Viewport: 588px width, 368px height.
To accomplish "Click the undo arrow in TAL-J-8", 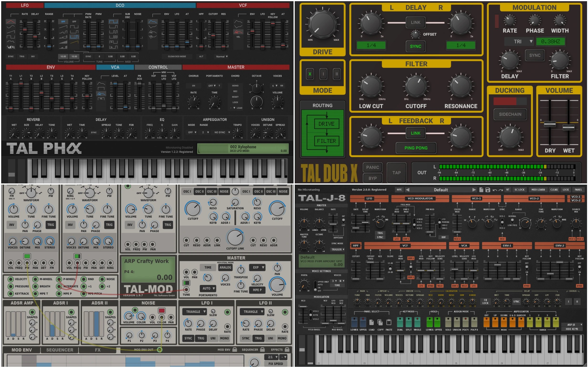I will 495,190.
